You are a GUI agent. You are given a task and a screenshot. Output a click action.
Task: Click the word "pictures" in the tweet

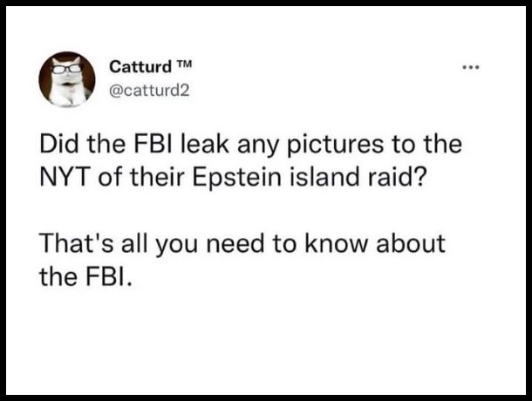tap(335, 145)
